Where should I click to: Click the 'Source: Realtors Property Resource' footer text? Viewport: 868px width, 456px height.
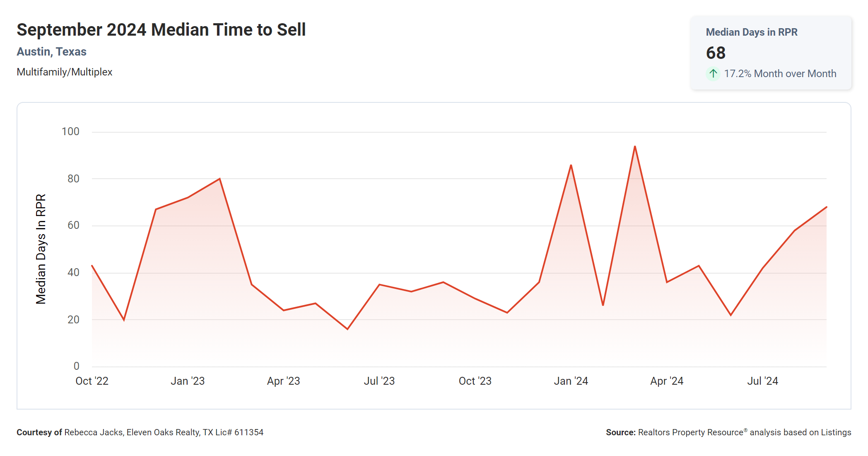[728, 432]
